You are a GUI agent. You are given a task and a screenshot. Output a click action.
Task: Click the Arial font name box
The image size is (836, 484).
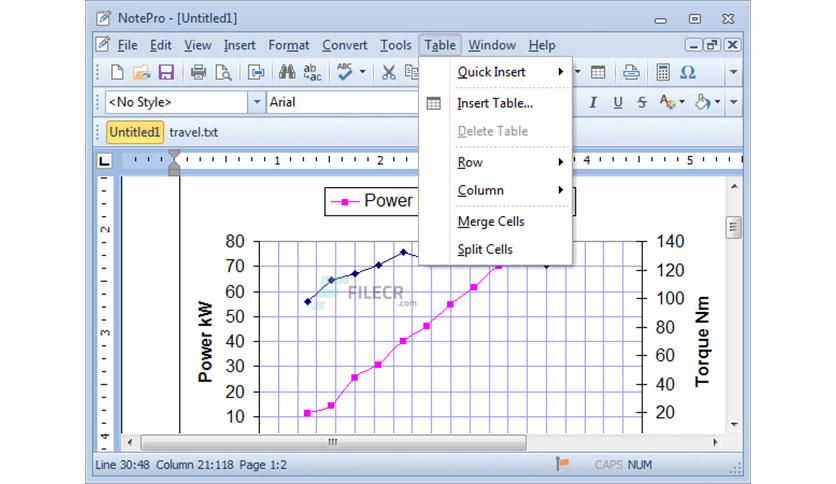click(342, 102)
